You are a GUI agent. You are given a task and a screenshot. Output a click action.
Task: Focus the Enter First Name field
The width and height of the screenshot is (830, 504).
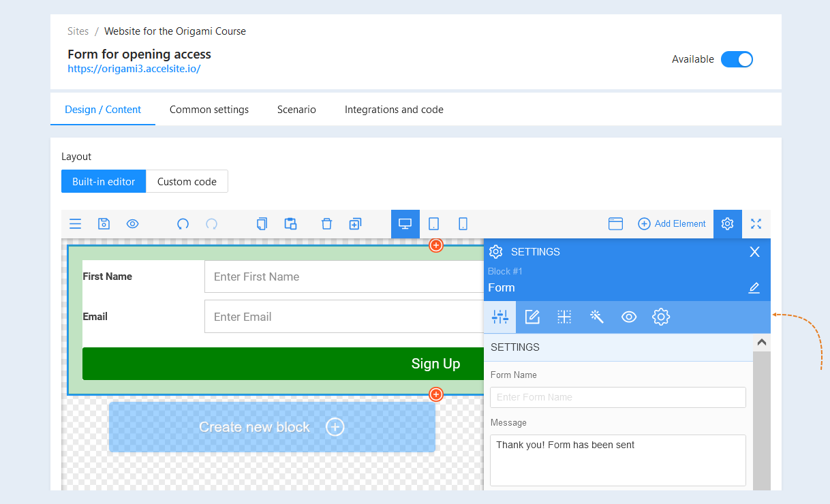coord(344,277)
